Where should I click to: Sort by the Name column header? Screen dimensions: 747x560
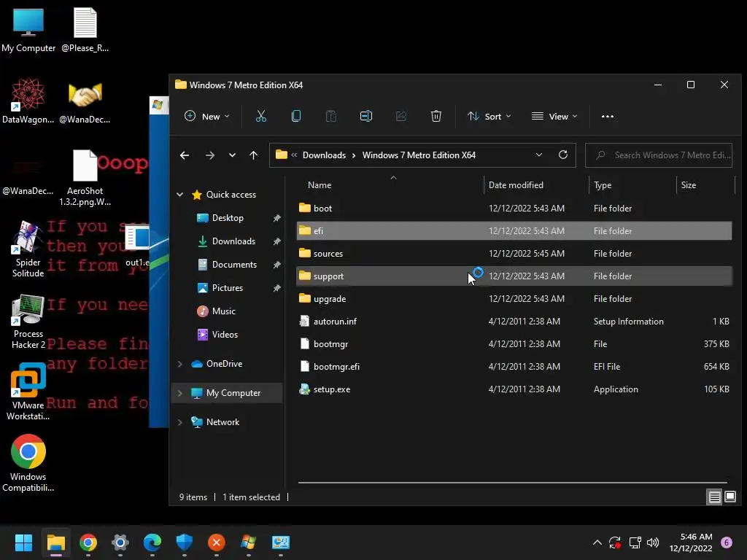pos(320,184)
